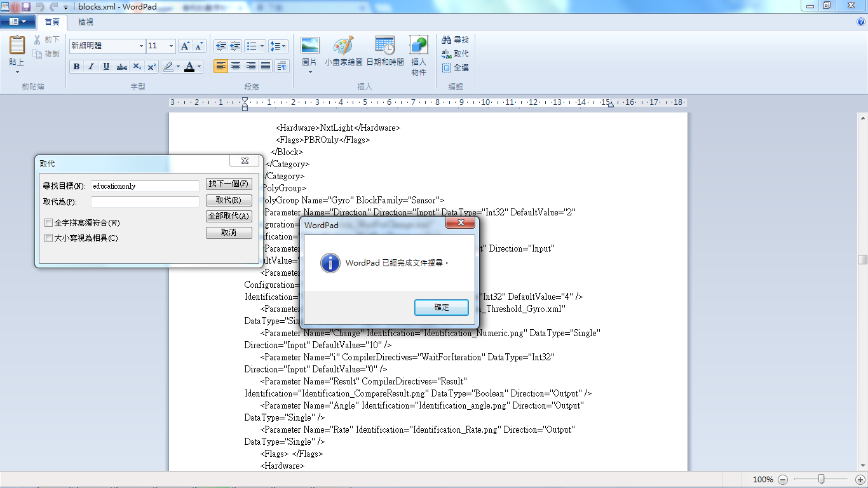
Task: Apply the text highlight color pen
Action: 168,67
